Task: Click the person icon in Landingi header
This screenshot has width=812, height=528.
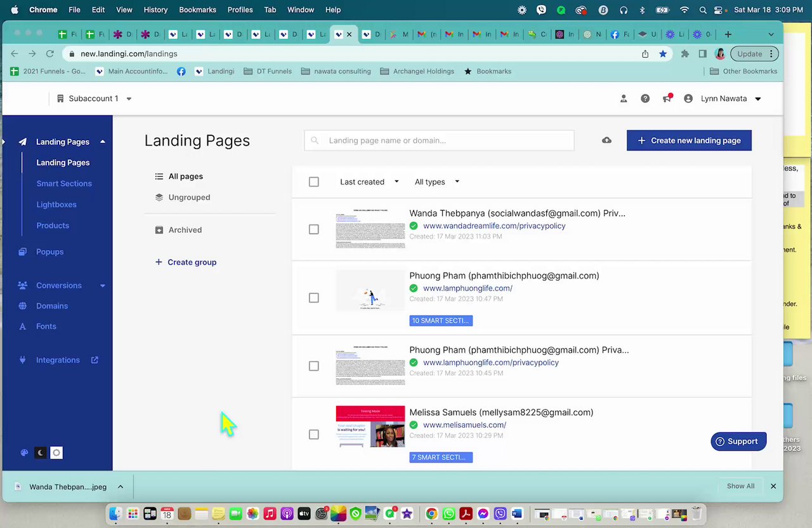Action: (624, 98)
